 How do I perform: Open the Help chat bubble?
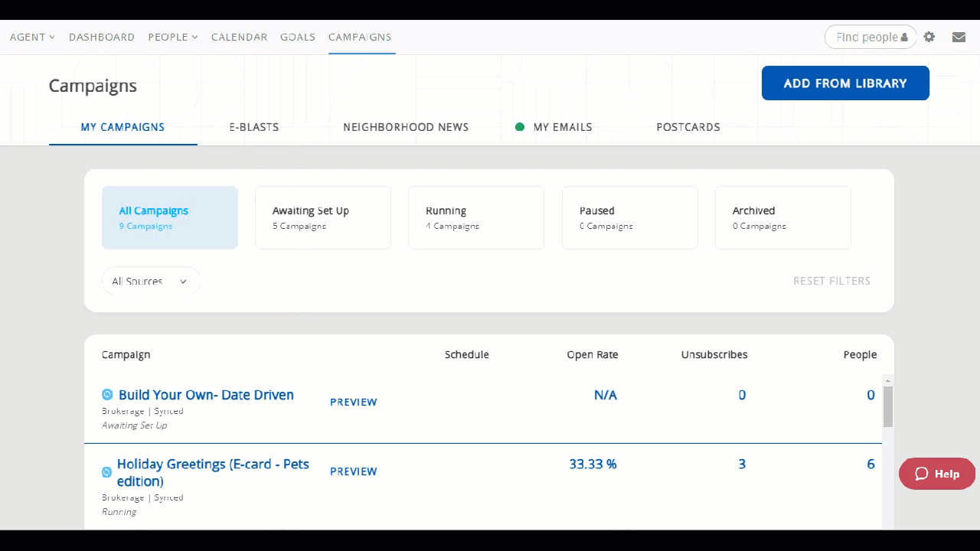pyautogui.click(x=936, y=474)
